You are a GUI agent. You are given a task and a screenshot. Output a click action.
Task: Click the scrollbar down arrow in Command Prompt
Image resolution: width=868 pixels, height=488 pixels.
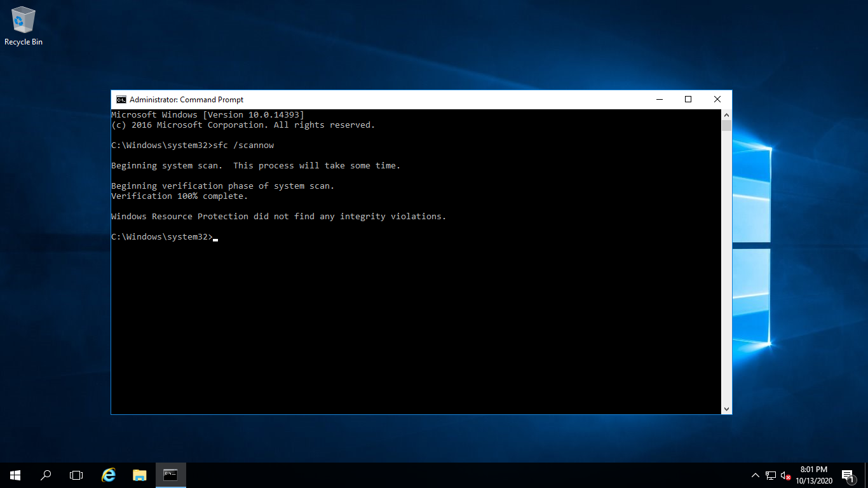(726, 409)
